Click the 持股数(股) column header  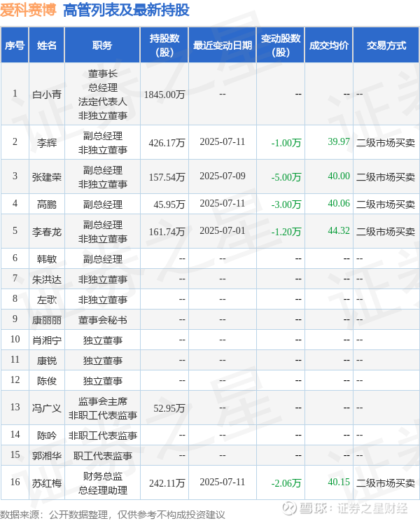[x=164, y=46]
